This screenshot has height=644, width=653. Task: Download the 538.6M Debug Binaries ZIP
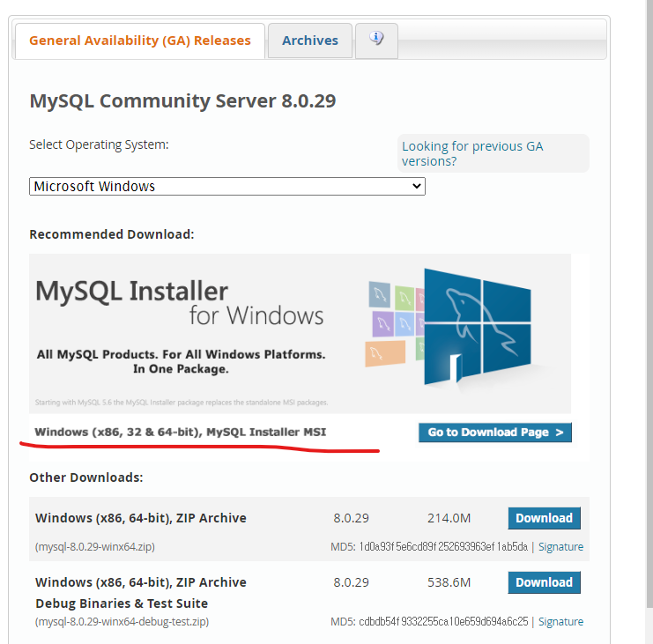[x=544, y=582]
